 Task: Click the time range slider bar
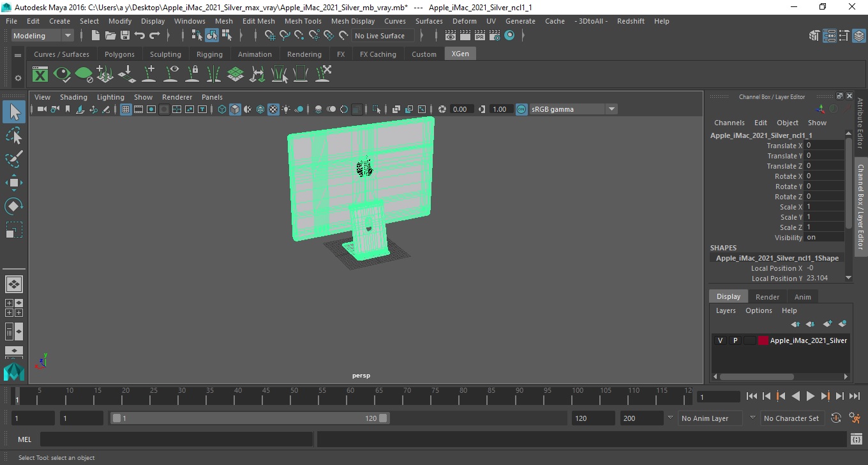click(250, 418)
